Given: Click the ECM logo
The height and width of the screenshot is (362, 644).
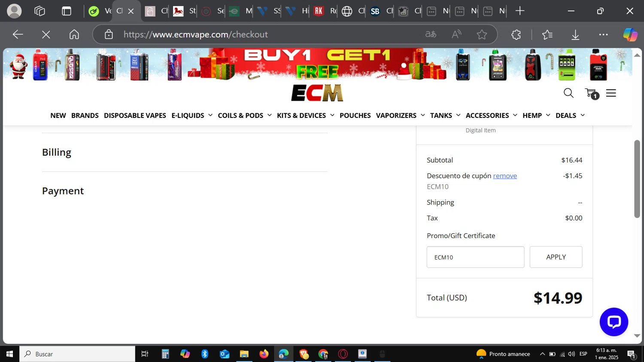Looking at the screenshot, I should point(317,93).
